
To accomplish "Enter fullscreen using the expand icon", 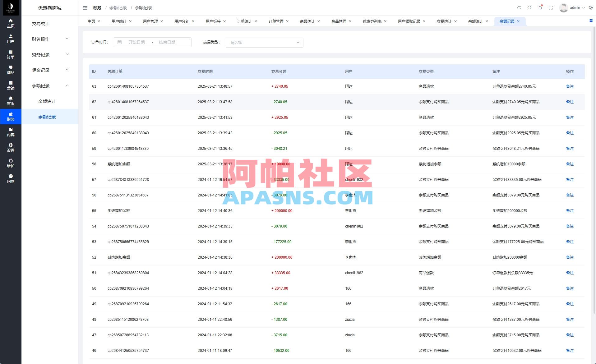I will [x=551, y=8].
